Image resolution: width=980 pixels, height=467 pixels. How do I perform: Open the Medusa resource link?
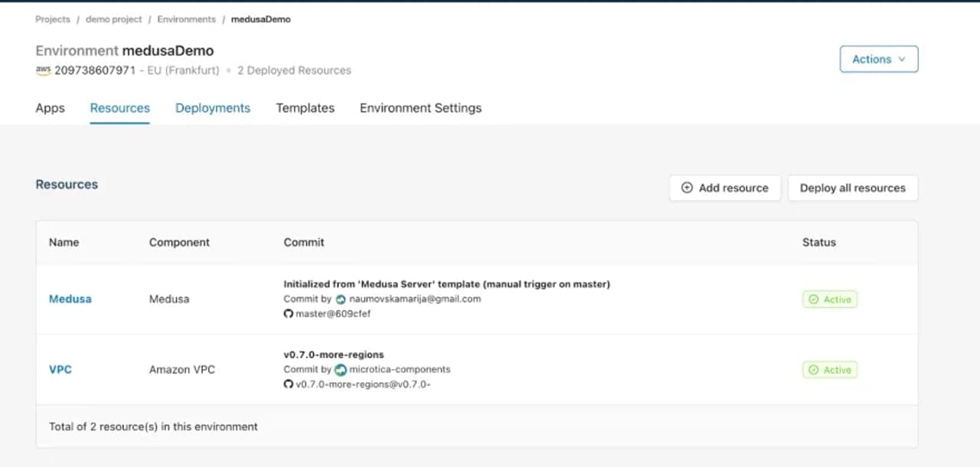coord(70,299)
